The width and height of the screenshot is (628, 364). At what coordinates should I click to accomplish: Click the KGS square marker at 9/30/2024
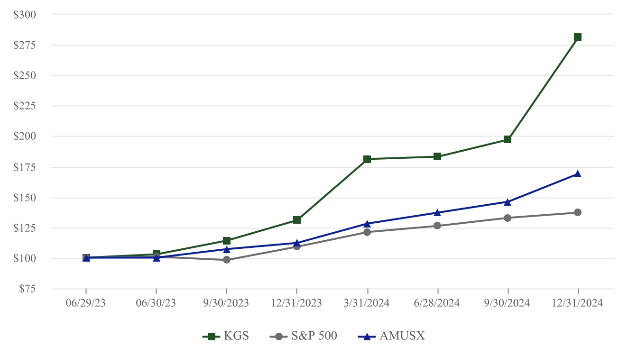coord(508,139)
